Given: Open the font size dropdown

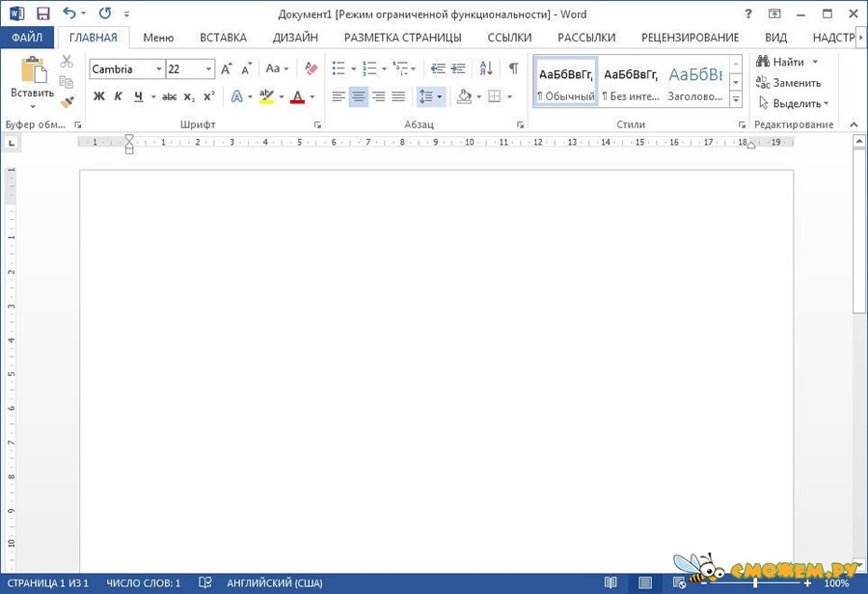Looking at the screenshot, I should coord(208,69).
